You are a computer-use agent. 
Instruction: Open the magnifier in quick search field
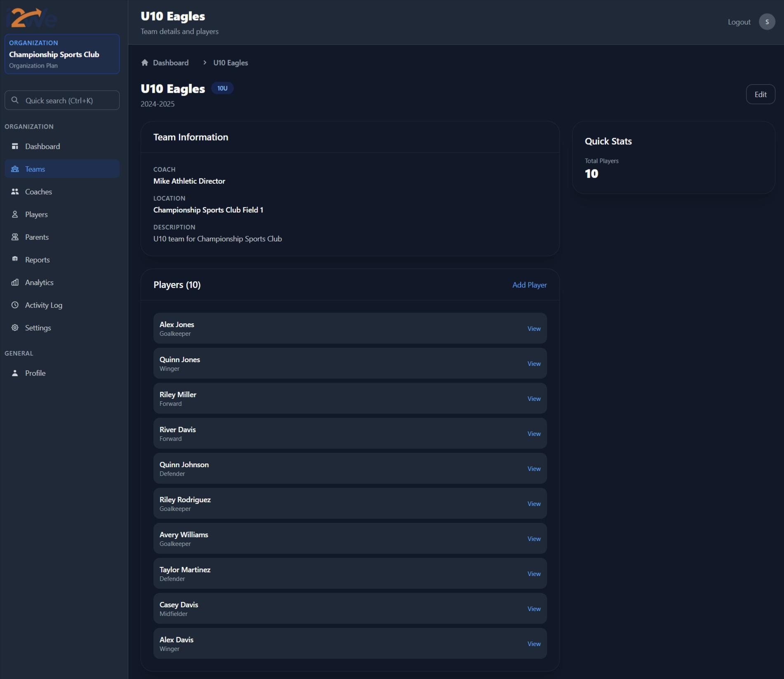click(x=15, y=100)
